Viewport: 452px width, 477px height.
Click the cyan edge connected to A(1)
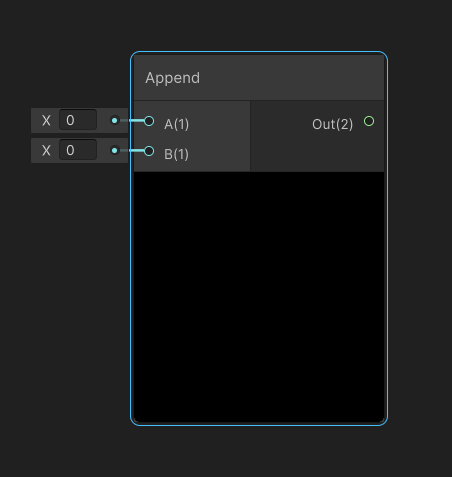[132, 120]
